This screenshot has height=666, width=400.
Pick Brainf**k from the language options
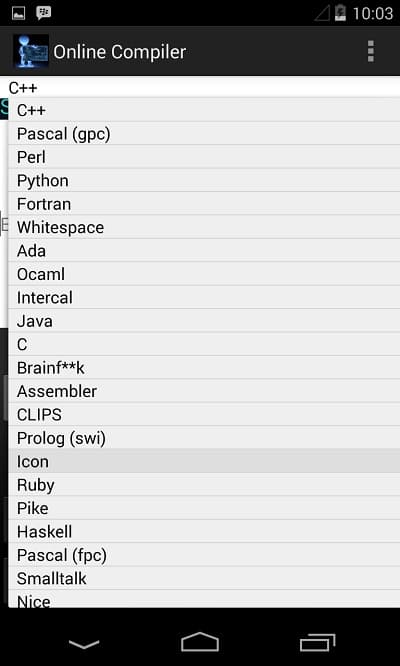(x=204, y=367)
